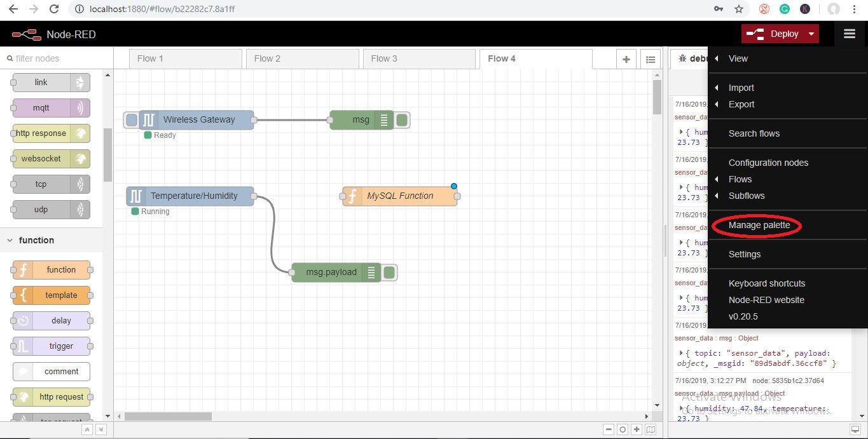The height and width of the screenshot is (439, 868).
Task: Select the http response palette node
Action: (51, 133)
